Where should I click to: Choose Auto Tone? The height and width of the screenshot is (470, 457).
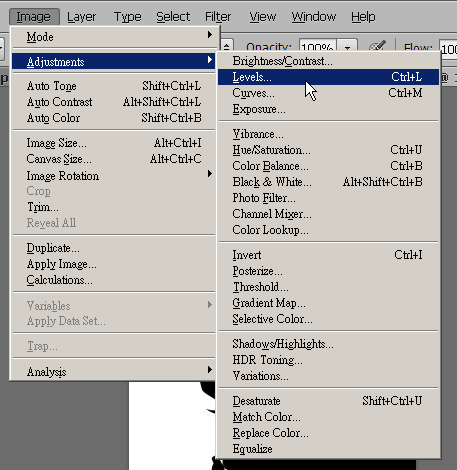tap(114, 86)
